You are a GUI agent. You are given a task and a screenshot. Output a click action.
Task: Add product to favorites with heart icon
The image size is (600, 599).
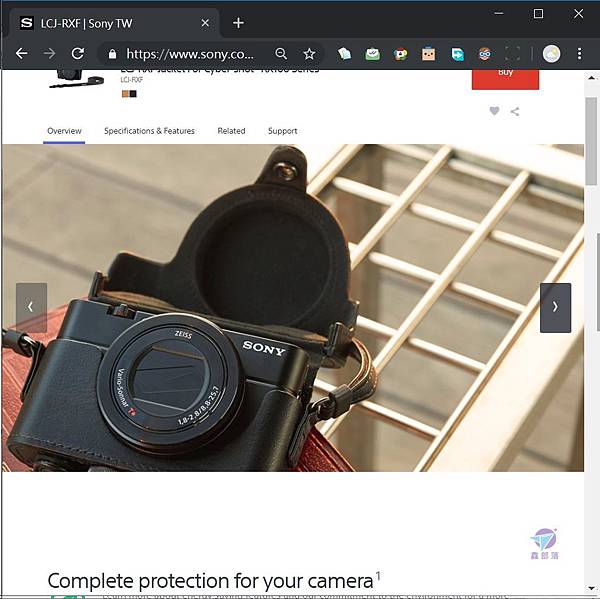[494, 111]
